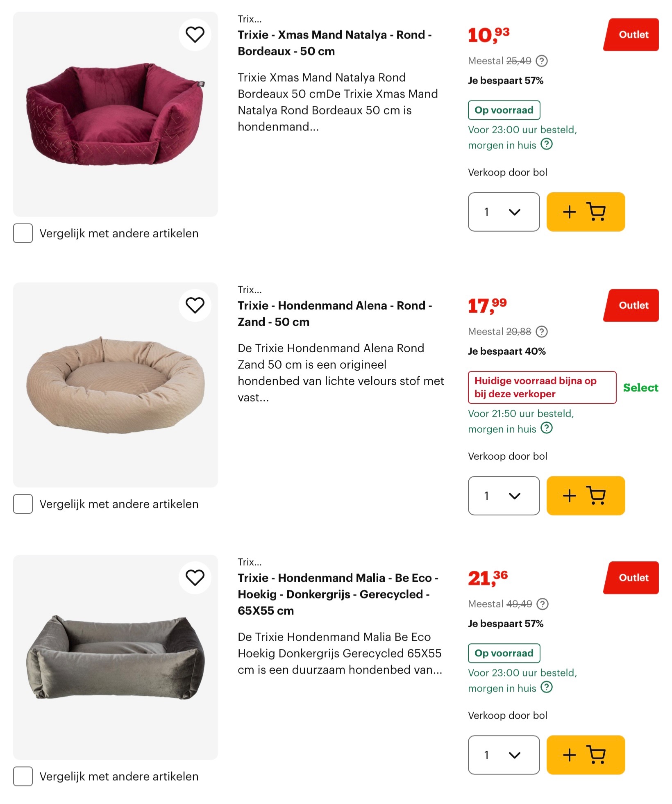Change quantity dropdown for Hondenmand Malia
Viewport: 672px width, 804px height.
pos(504,755)
